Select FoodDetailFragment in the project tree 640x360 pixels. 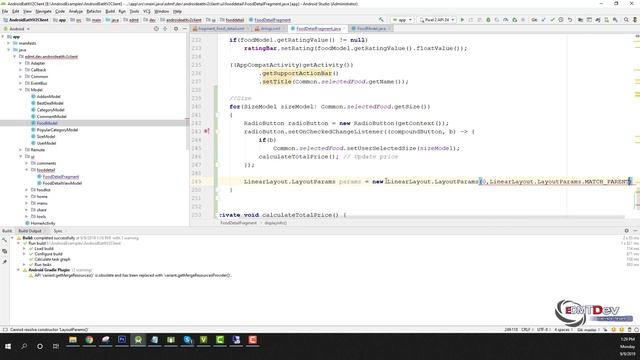pos(60,177)
